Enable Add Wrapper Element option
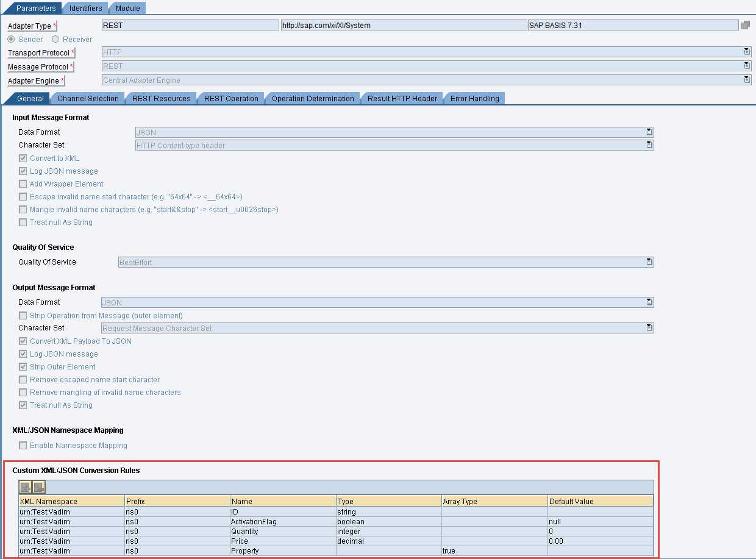 point(23,183)
